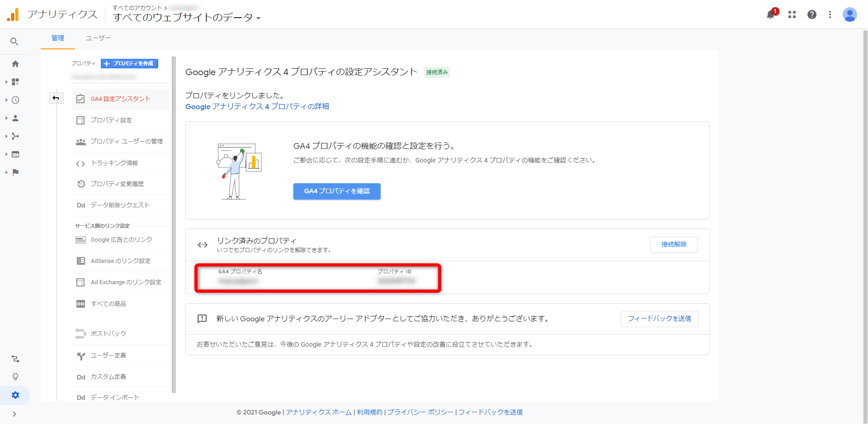868x424 pixels.
Task: Open the three-dot more options menu
Action: (830, 14)
